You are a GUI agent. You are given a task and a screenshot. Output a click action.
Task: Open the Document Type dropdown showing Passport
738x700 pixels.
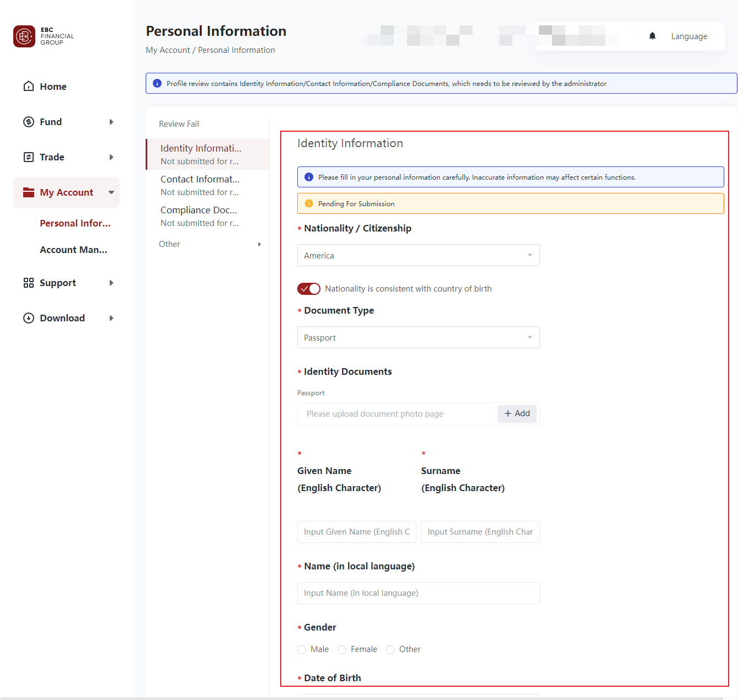[x=418, y=337]
